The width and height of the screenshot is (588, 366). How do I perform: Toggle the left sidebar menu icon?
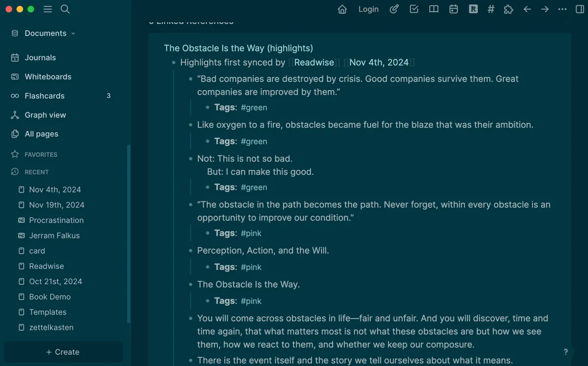48,9
